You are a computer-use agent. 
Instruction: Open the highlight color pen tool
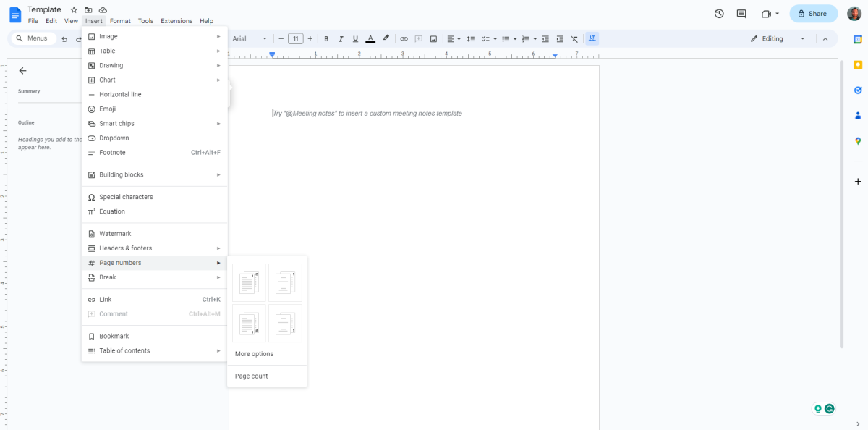click(x=386, y=38)
